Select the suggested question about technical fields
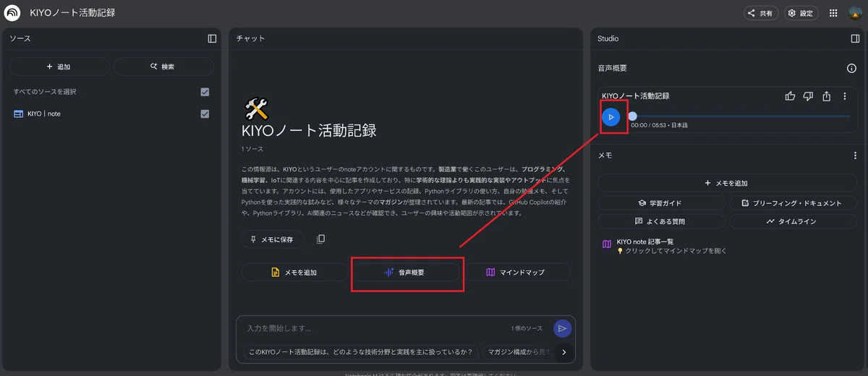 pos(360,352)
